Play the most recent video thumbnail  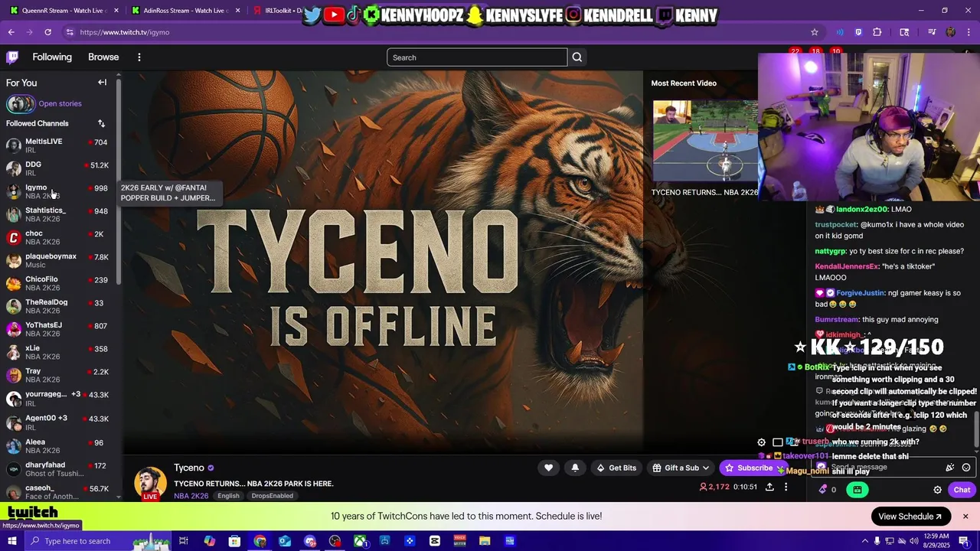pyautogui.click(x=705, y=142)
